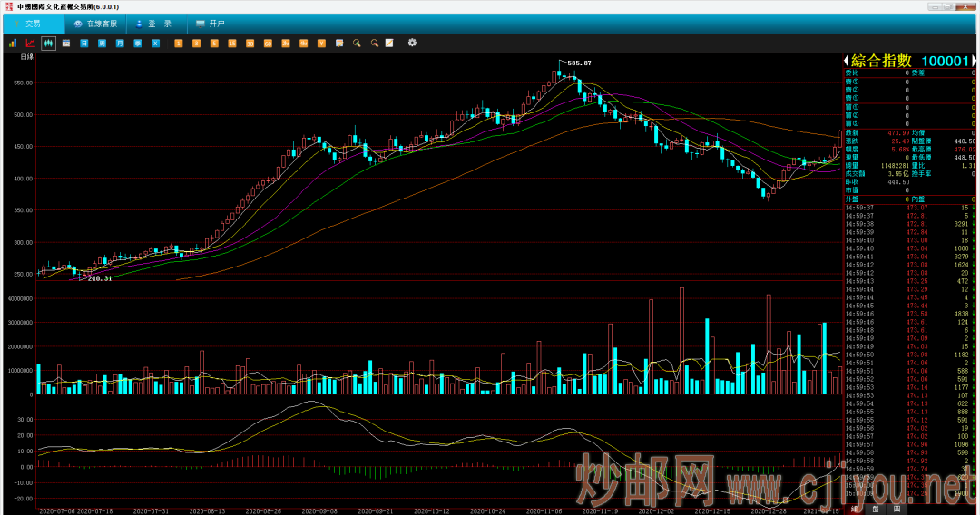Click the highest price 476.02
Screen dimensions: 980x515
click(965, 150)
